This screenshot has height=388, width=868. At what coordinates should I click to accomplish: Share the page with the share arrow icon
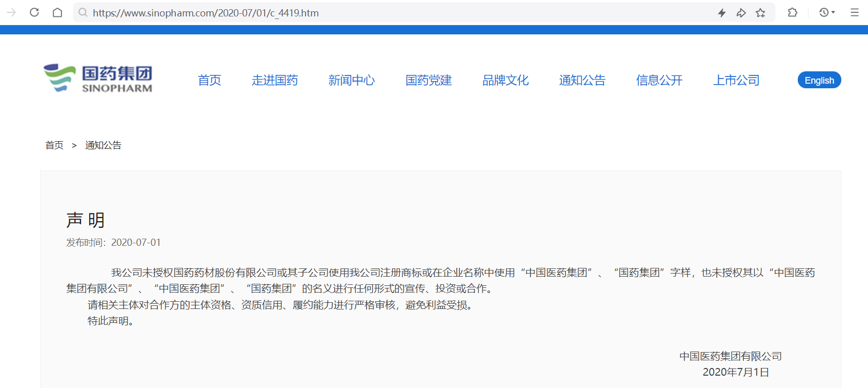(741, 13)
